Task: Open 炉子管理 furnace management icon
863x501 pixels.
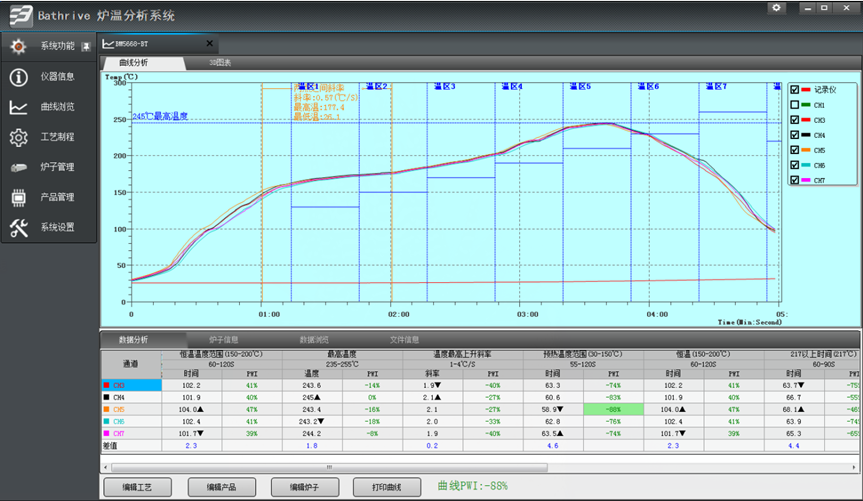Action: (x=18, y=167)
